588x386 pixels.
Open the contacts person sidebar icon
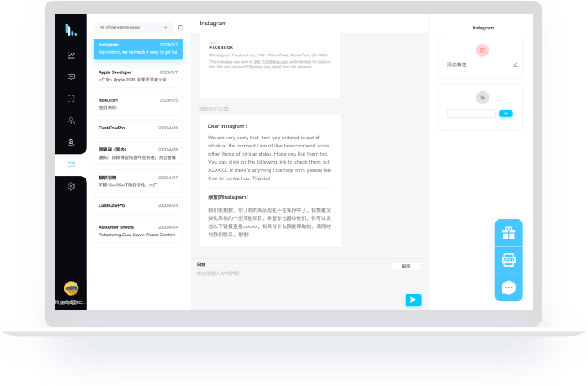pos(71,121)
